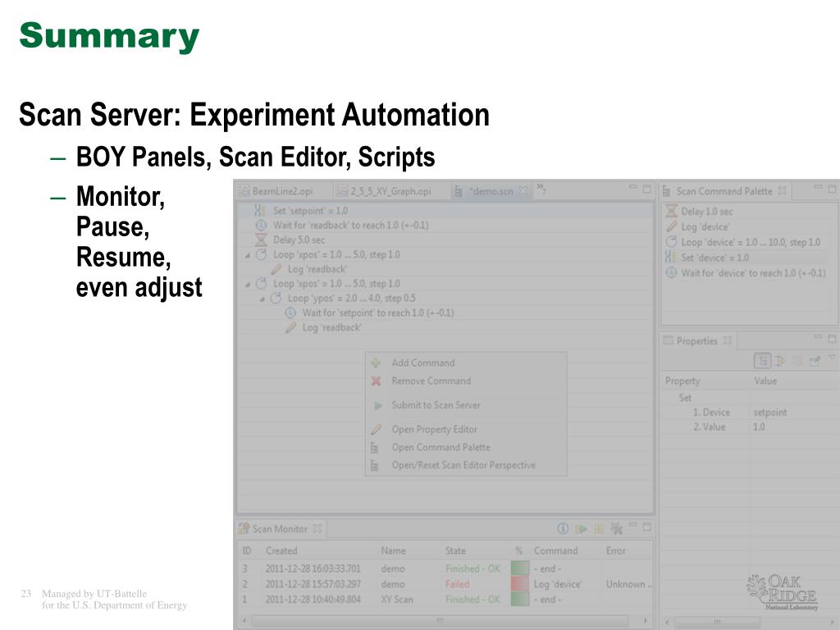Click the Scan Monitor abort/remove icon
The height and width of the screenshot is (630, 840).
pos(617,529)
